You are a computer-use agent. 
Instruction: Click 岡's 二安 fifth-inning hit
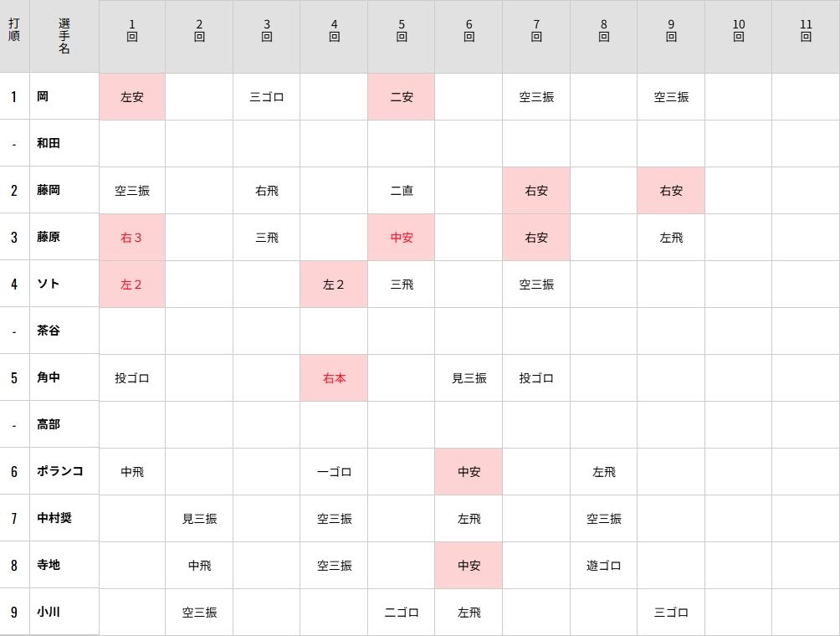(402, 96)
